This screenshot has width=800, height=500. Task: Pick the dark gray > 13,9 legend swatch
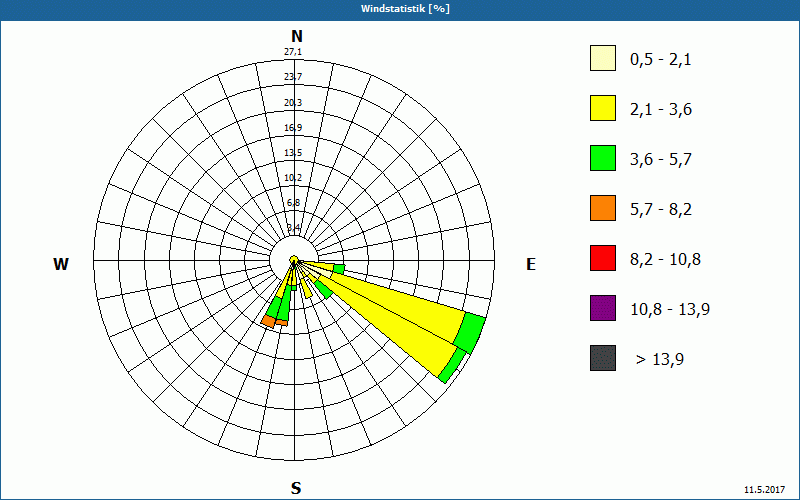coord(603,358)
